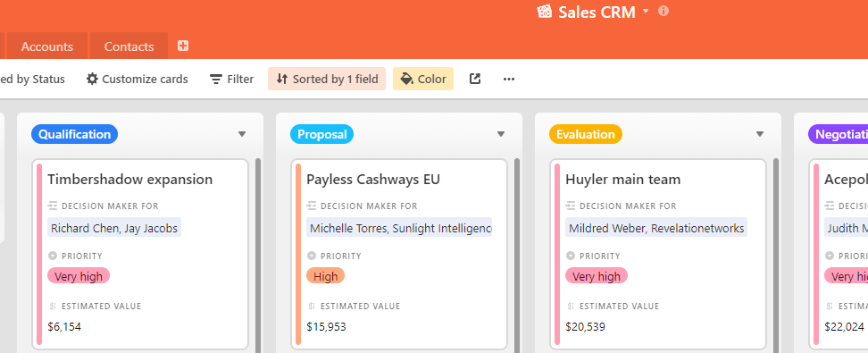Open Customize cards settings
Viewport: 868px width, 353px height.
tap(138, 79)
